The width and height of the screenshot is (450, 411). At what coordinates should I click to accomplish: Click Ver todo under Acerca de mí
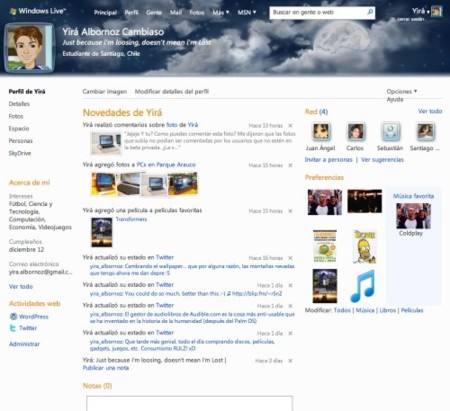pos(21,286)
